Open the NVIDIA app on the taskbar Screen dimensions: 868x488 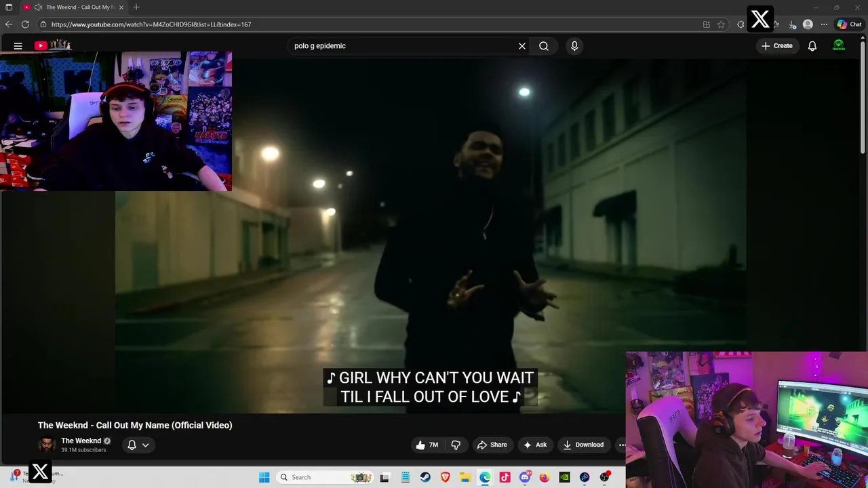[564, 477]
